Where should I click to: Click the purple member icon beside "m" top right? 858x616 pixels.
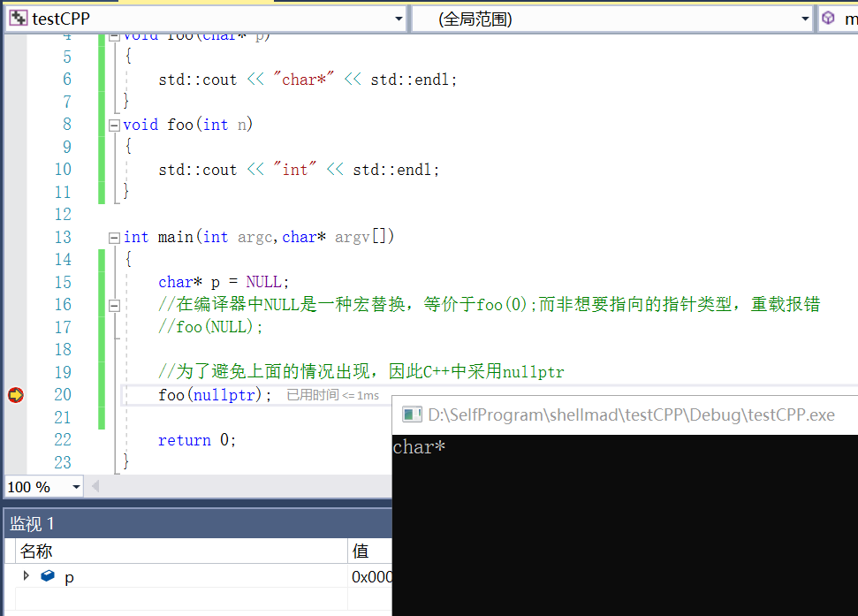point(826,18)
